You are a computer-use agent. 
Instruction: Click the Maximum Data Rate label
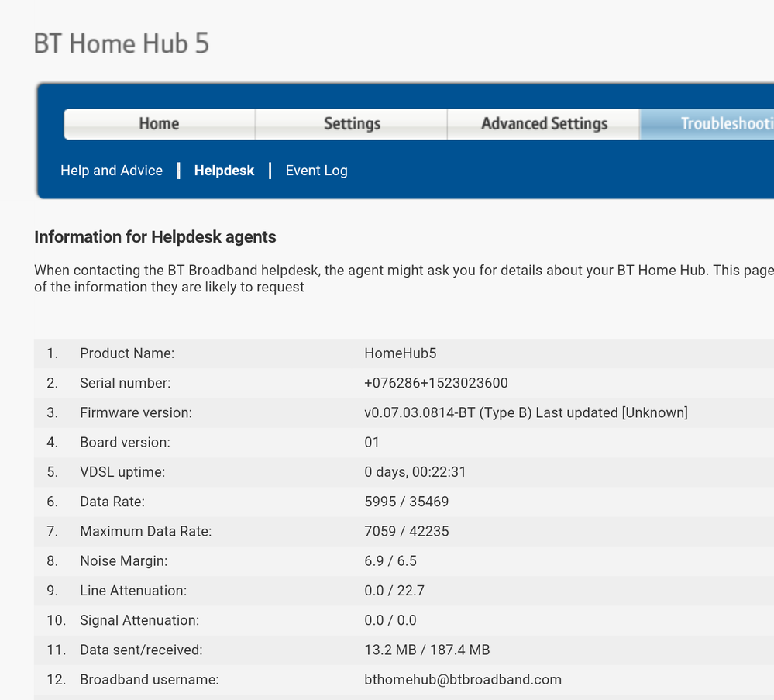coord(146,531)
